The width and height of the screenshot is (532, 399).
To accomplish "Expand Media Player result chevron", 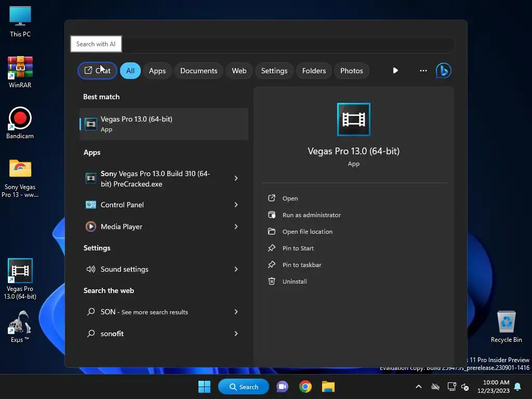I will [x=236, y=227].
